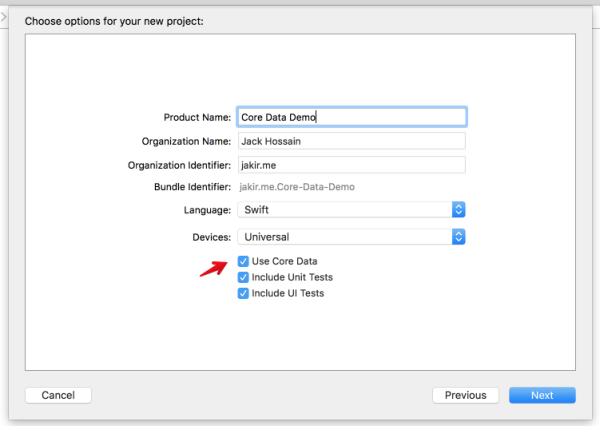Viewport: 600px width, 426px height.
Task: Click the "Product Name:" label
Action: pyautogui.click(x=197, y=117)
